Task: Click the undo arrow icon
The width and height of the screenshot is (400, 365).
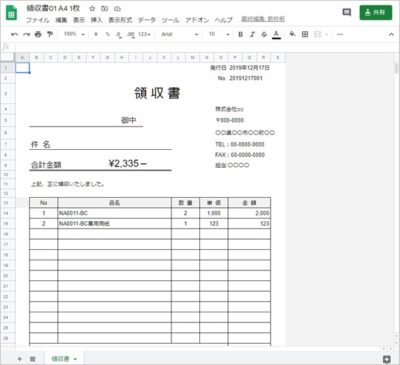Action: coord(14,34)
